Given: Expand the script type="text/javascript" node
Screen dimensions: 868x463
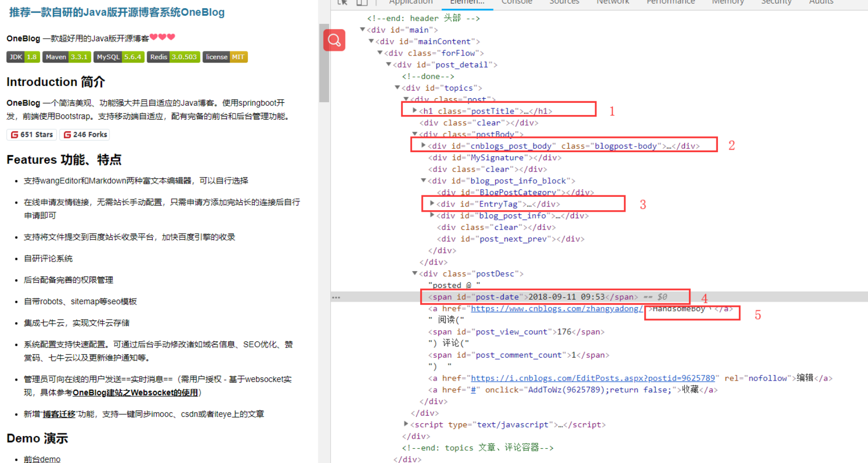Looking at the screenshot, I should tap(406, 424).
